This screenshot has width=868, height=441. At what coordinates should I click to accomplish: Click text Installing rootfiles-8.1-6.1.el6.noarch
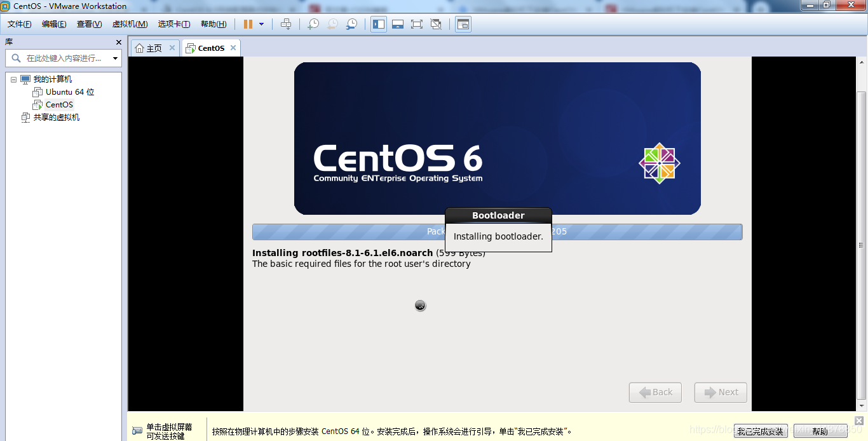click(x=342, y=253)
